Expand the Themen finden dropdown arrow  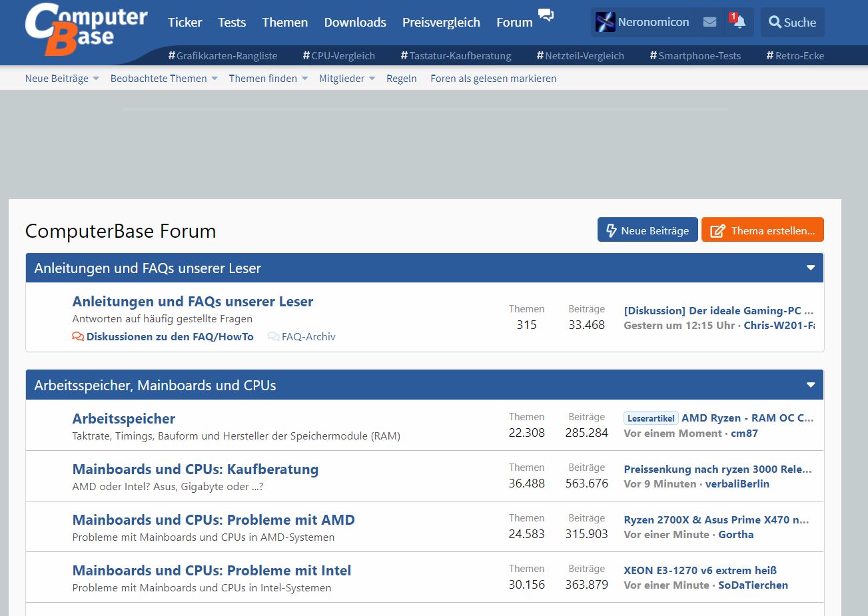pos(304,79)
